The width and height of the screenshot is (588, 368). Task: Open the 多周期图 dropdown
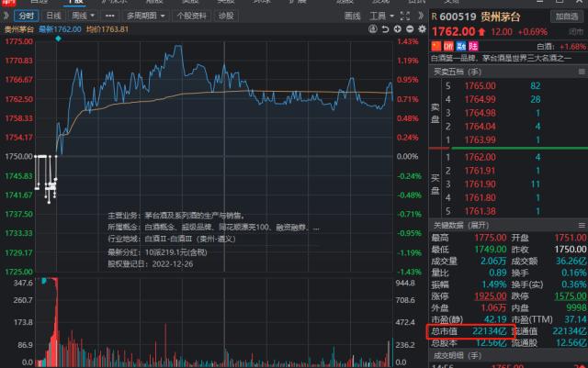145,16
